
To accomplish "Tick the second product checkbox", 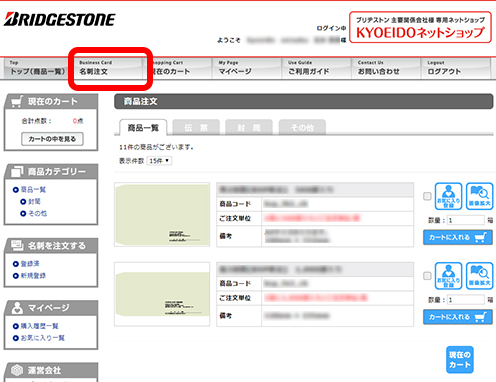I will point(427,276).
